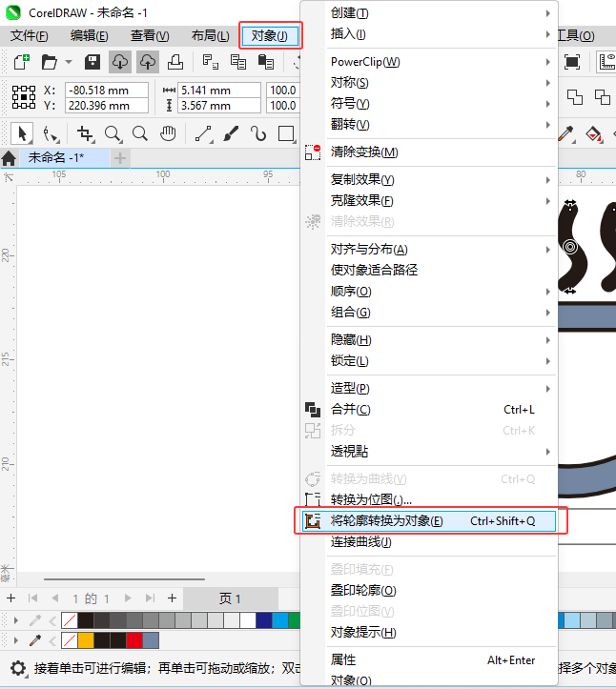Select the Artistic media brush tool

point(231,133)
